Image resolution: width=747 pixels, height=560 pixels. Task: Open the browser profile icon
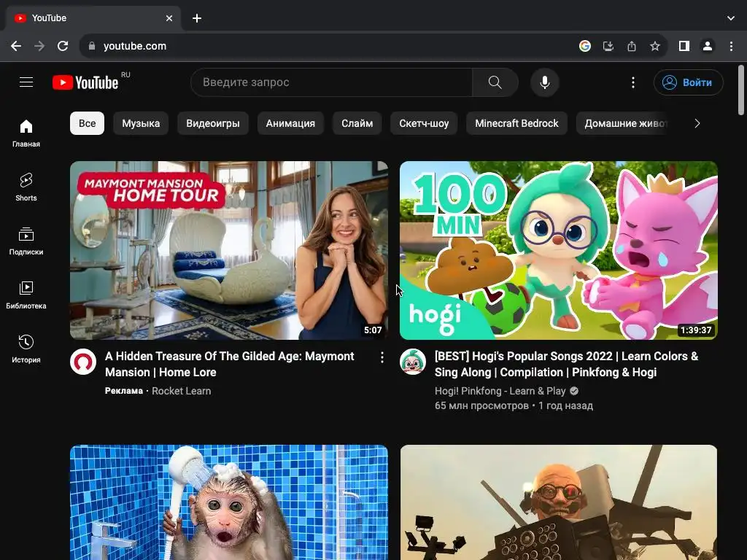click(x=708, y=46)
